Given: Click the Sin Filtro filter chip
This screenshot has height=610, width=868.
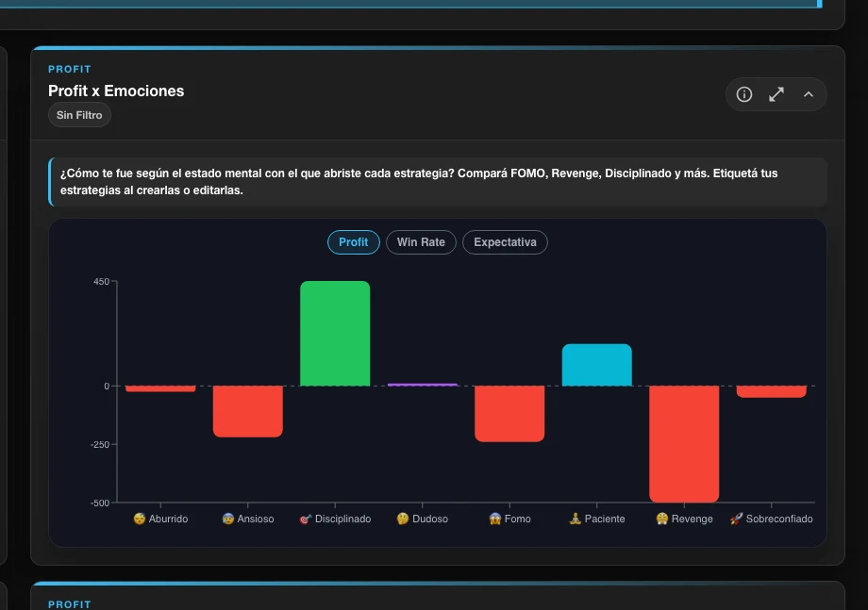Looking at the screenshot, I should click(79, 115).
